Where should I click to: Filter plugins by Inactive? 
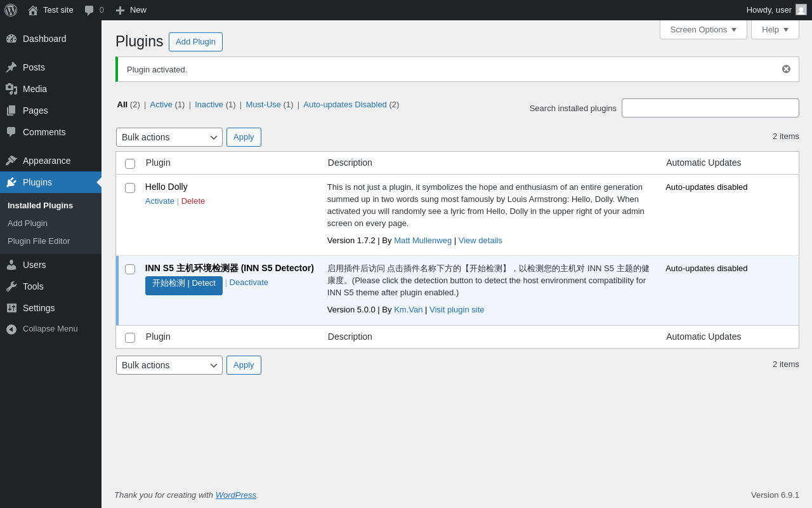click(x=209, y=105)
